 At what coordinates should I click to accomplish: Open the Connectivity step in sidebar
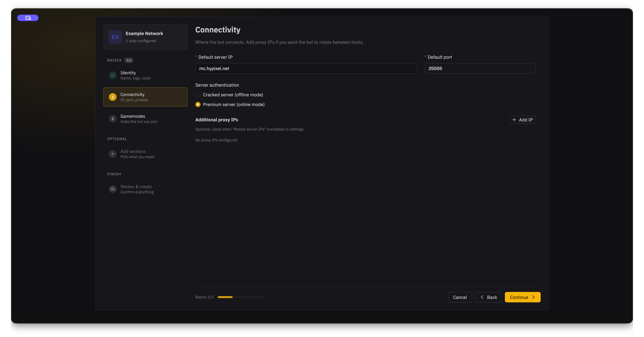(145, 97)
